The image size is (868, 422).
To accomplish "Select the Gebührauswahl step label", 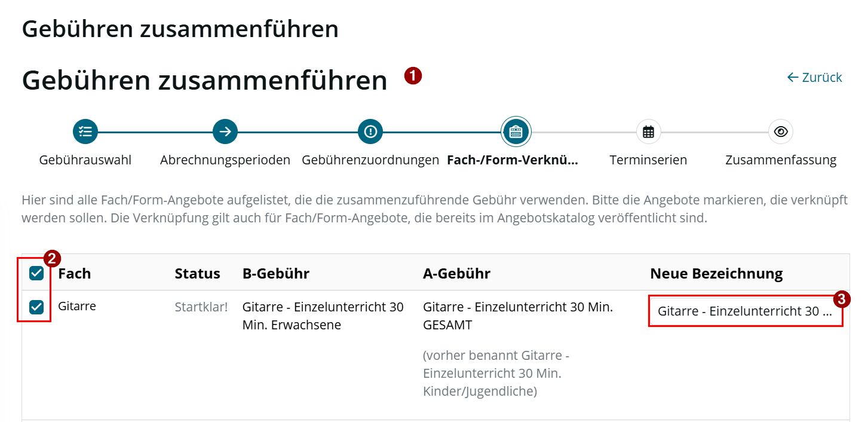I will click(85, 160).
